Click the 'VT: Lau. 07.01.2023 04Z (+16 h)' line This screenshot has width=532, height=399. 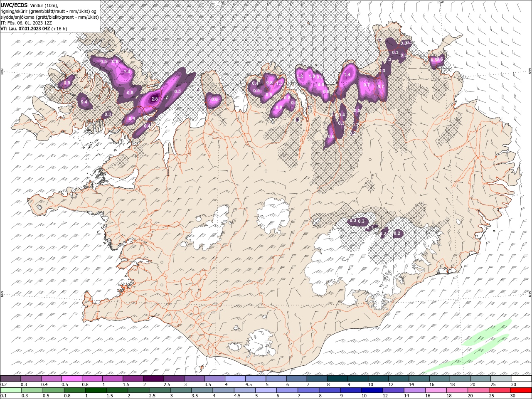[34, 29]
